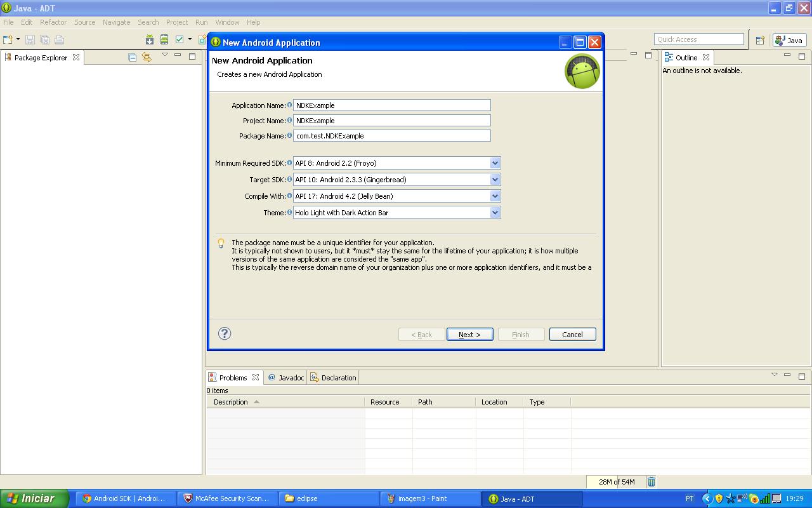Switch to Android SDK Chrome taskbar item
Screen dimensions: 812x508
(x=125, y=498)
